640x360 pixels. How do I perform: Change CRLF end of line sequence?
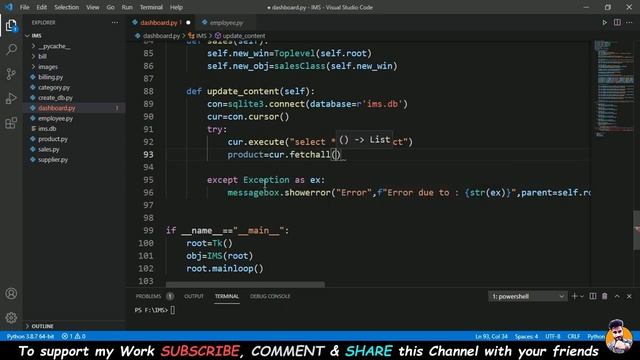pyautogui.click(x=573, y=336)
